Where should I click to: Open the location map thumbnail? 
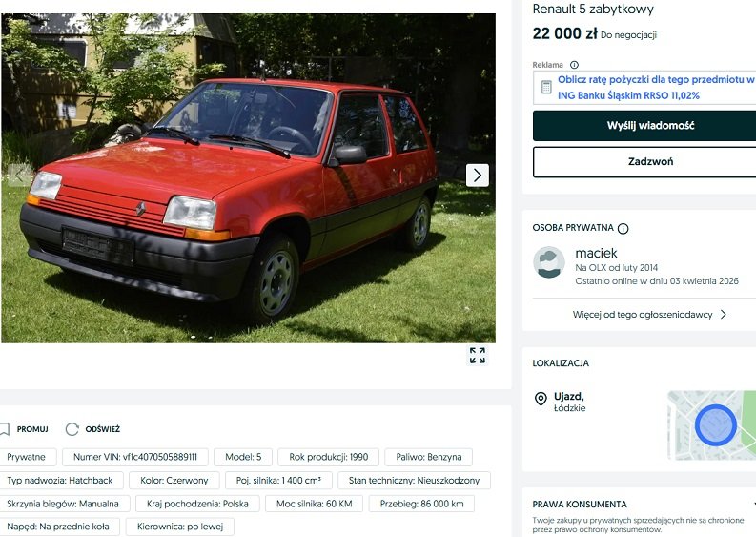click(711, 425)
